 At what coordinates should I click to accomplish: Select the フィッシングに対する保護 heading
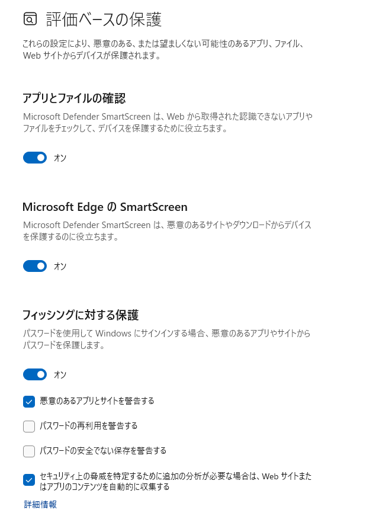click(81, 315)
